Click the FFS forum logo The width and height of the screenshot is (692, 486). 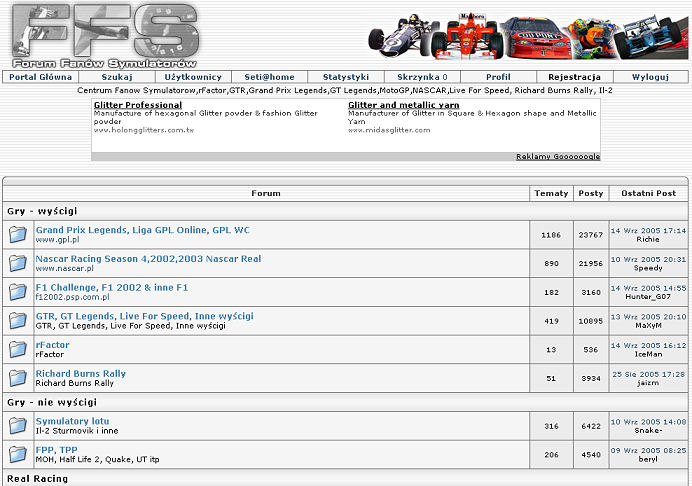[105, 35]
